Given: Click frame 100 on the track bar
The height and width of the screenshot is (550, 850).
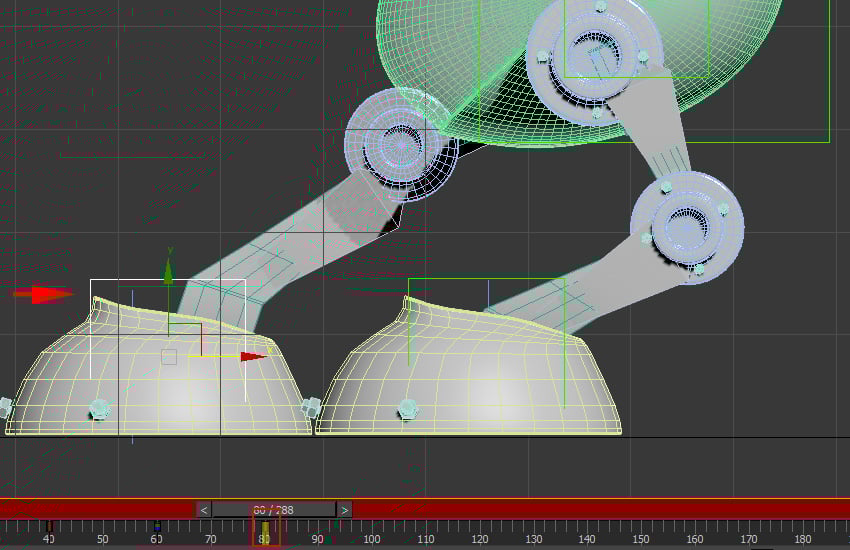Looking at the screenshot, I should [371, 539].
